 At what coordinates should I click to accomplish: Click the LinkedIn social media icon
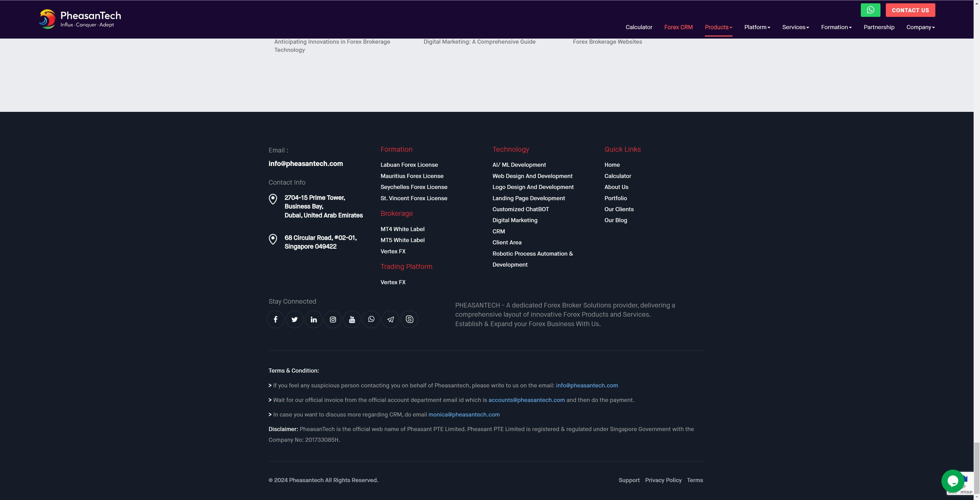click(x=313, y=319)
